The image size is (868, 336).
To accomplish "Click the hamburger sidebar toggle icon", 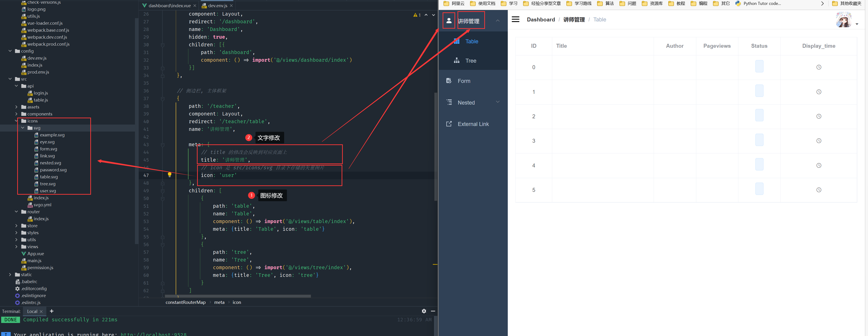I will [515, 19].
